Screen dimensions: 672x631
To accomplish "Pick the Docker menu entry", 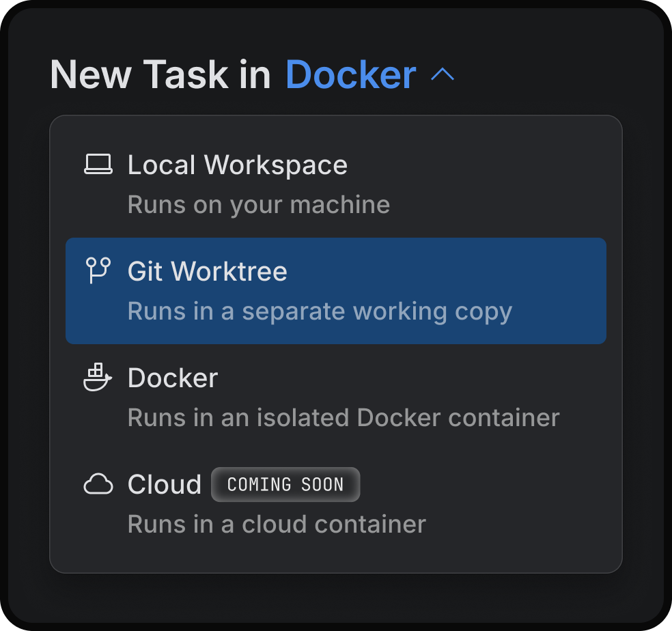I will 335,397.
